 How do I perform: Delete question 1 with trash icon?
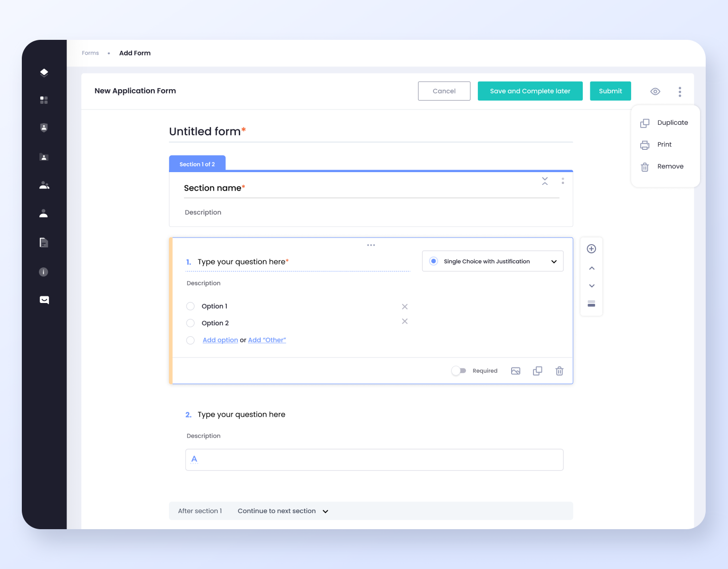[560, 371]
